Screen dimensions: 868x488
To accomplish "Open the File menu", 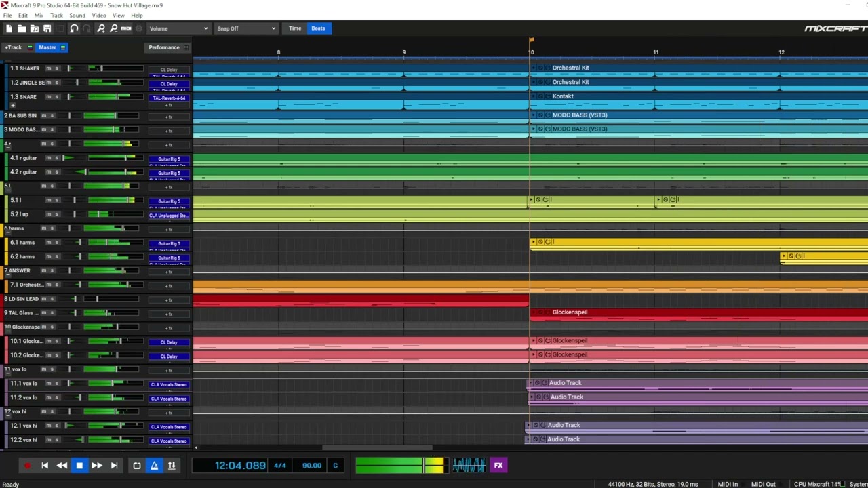I will (x=7, y=15).
